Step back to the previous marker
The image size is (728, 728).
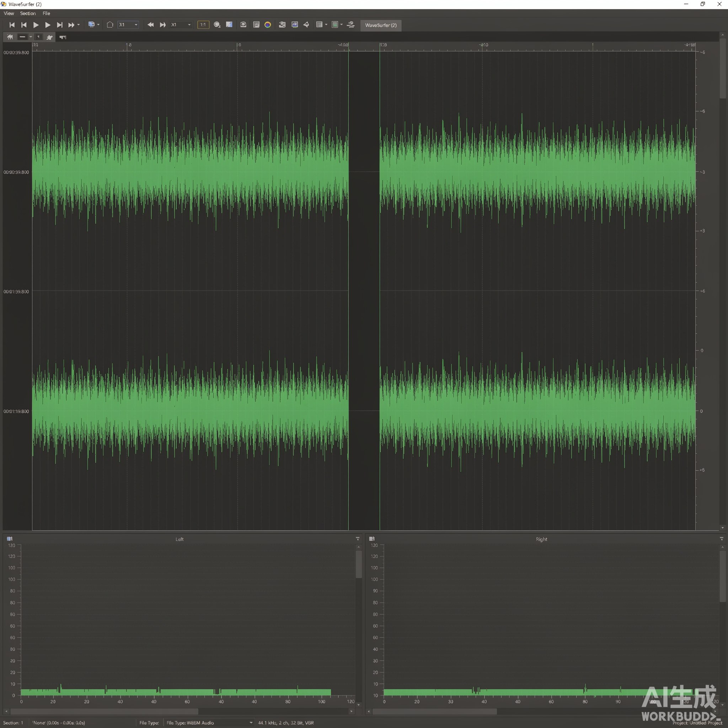pos(24,25)
